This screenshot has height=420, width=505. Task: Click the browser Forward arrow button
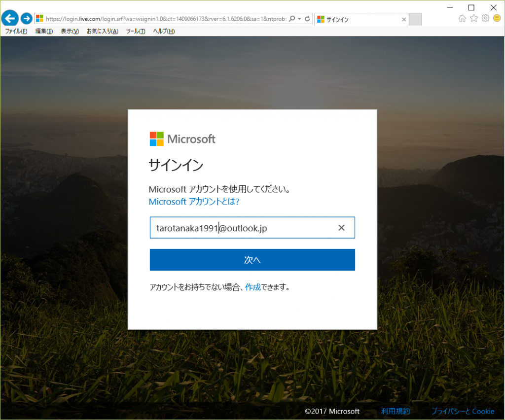point(27,18)
